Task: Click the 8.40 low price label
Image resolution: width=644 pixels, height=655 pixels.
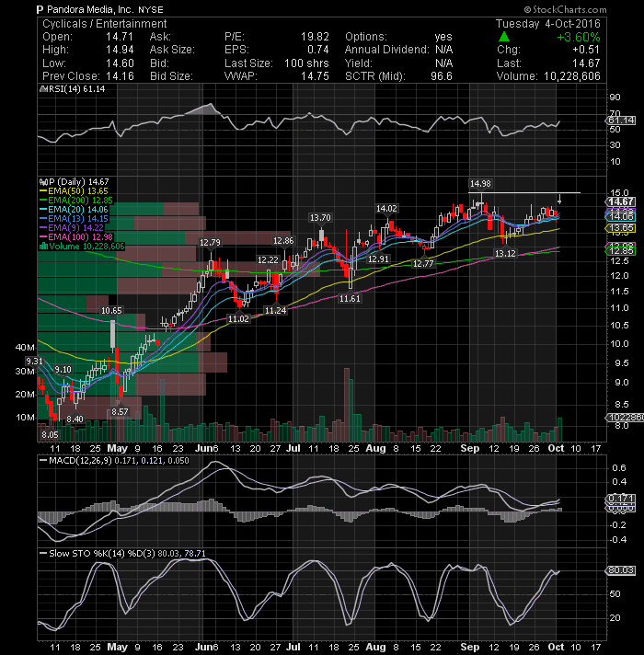Action: click(x=75, y=419)
